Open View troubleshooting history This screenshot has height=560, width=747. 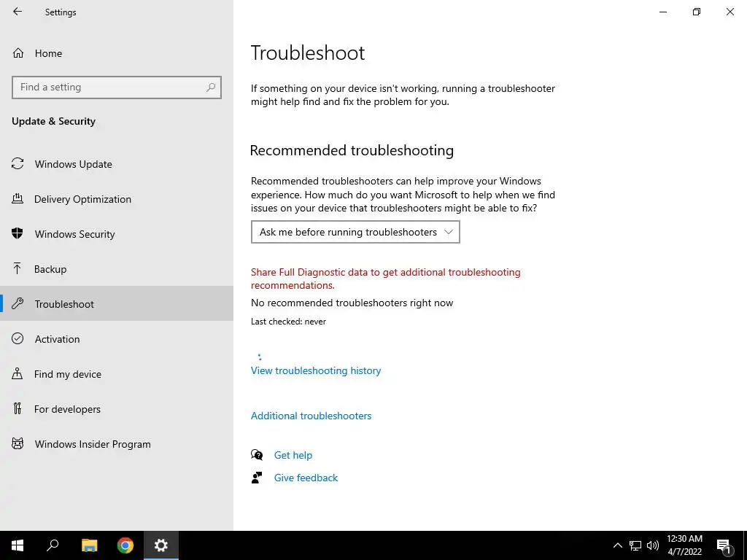tap(316, 370)
